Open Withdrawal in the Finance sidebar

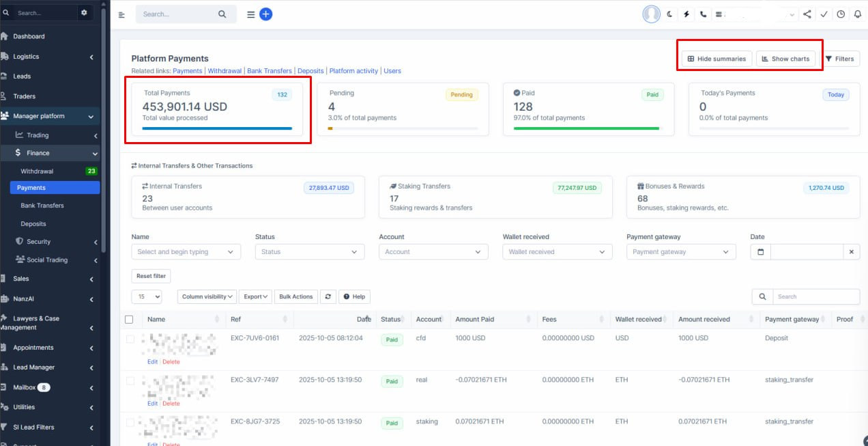(37, 171)
